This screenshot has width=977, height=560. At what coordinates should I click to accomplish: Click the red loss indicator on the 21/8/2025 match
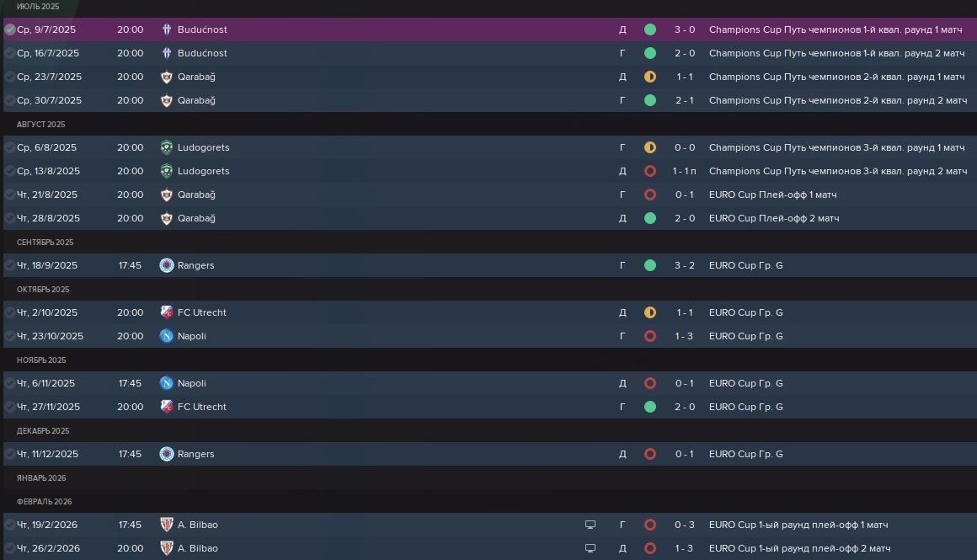tap(650, 195)
